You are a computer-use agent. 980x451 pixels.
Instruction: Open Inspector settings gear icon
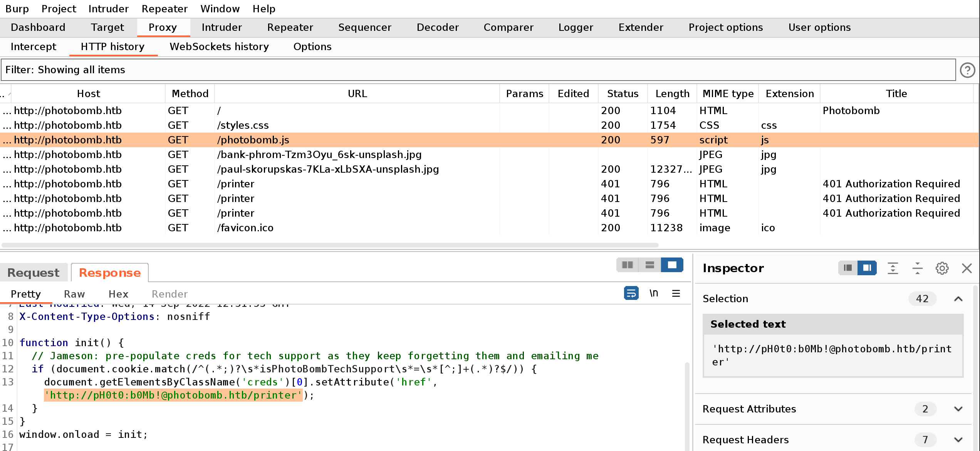[x=942, y=268]
